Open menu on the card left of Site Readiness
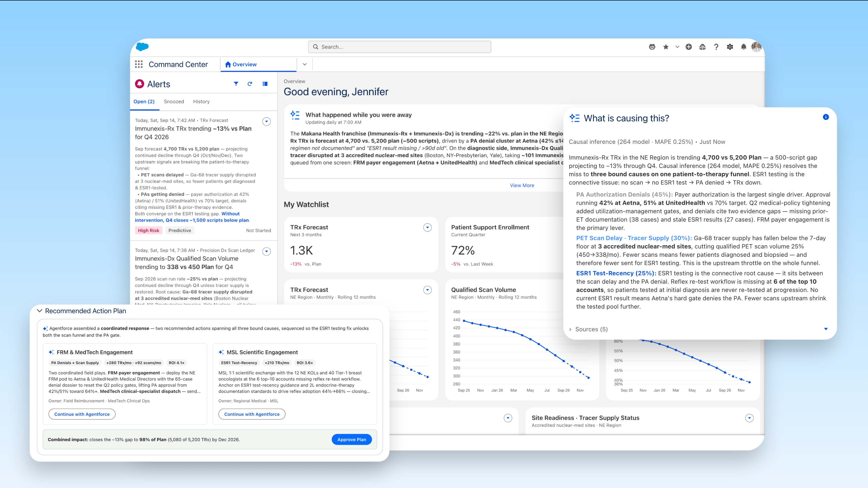Image resolution: width=868 pixels, height=488 pixels. [x=508, y=418]
